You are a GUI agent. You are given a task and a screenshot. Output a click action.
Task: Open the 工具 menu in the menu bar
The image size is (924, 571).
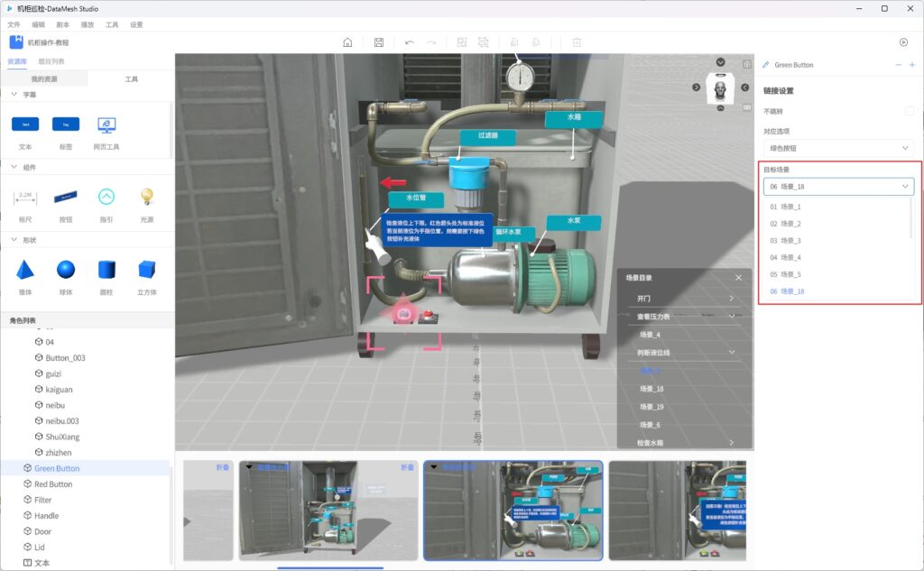tap(112, 24)
